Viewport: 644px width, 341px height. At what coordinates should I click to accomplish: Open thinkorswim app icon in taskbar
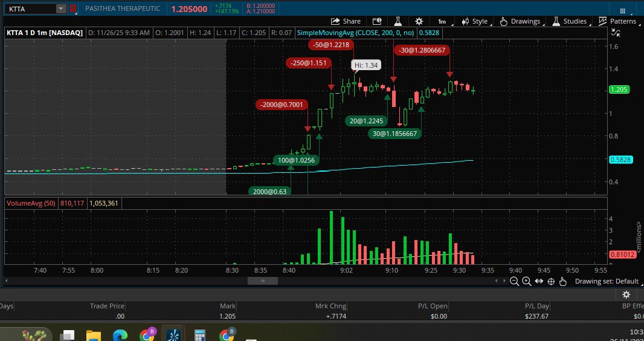tap(174, 334)
